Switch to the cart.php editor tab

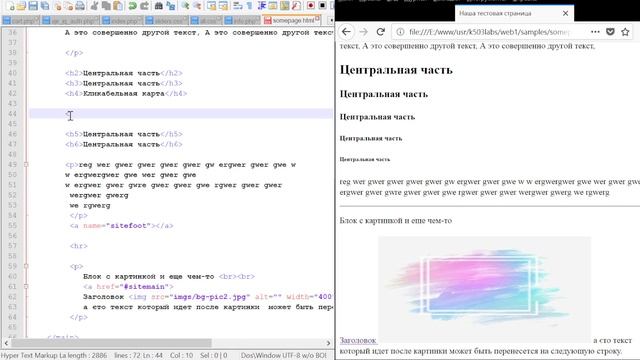click(20, 20)
